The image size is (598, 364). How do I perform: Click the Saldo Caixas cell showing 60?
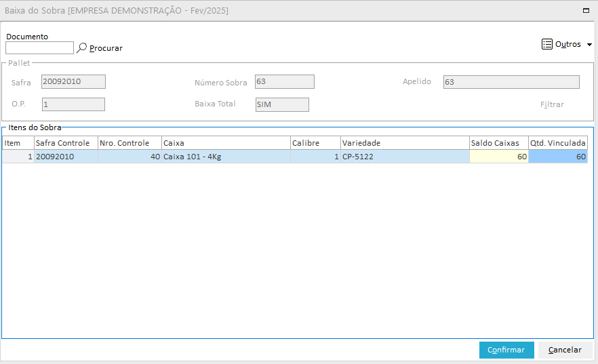point(499,157)
